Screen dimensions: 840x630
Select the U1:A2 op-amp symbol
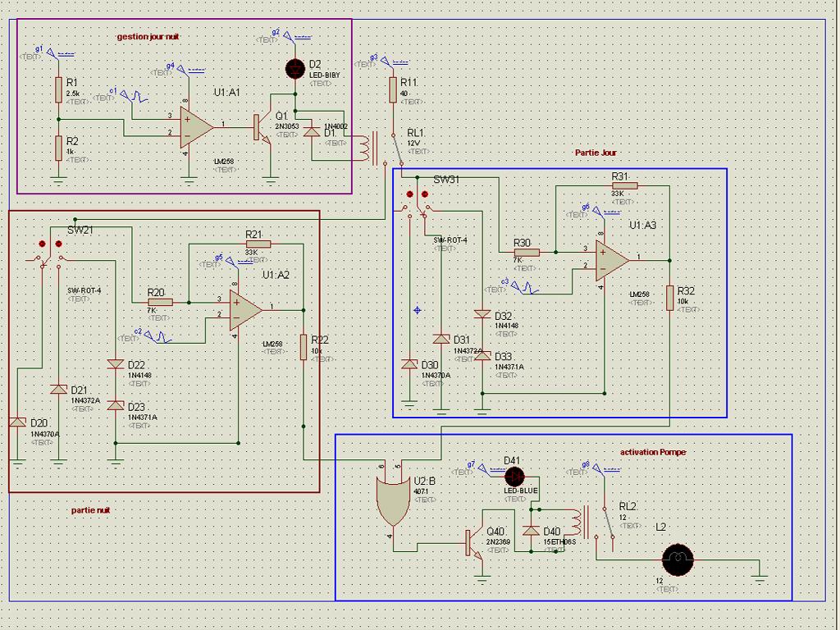245,311
